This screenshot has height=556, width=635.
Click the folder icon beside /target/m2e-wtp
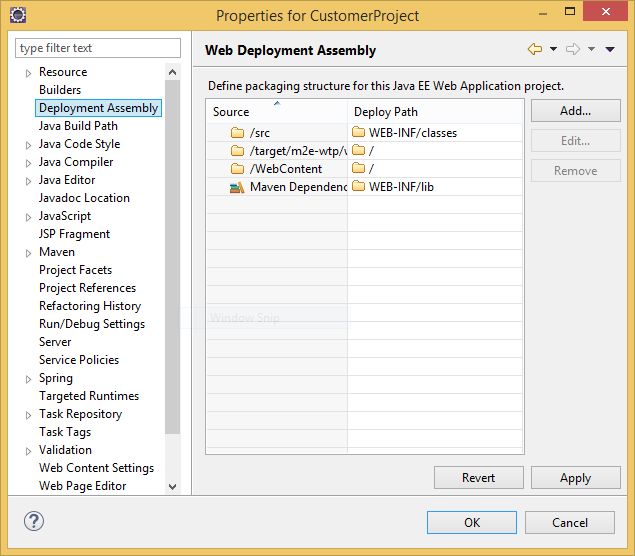(x=237, y=151)
